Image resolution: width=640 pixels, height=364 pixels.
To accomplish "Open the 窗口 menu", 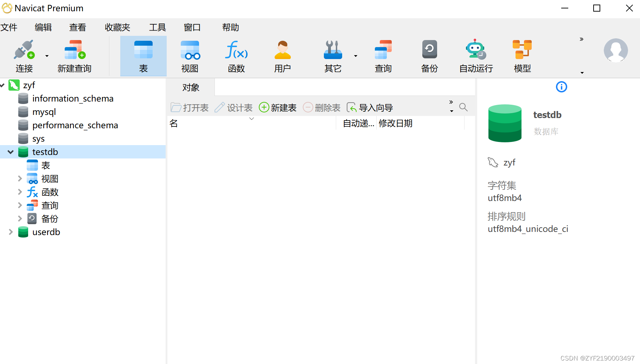I will (192, 27).
